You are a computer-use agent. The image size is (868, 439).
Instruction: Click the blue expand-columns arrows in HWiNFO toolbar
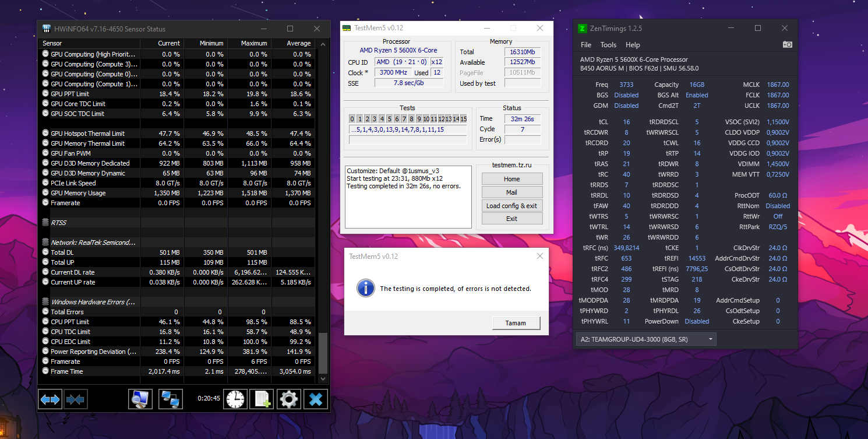click(50, 399)
